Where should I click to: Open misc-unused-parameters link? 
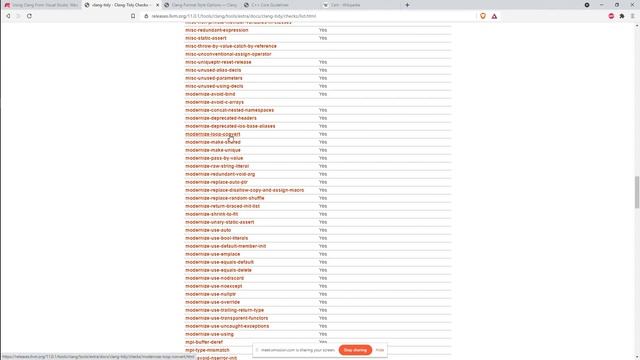tap(213, 78)
